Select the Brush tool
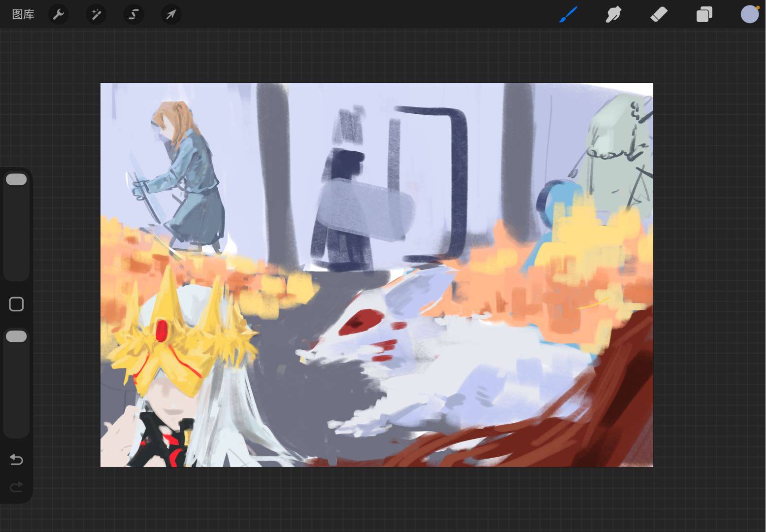This screenshot has width=766, height=532. pyautogui.click(x=568, y=14)
